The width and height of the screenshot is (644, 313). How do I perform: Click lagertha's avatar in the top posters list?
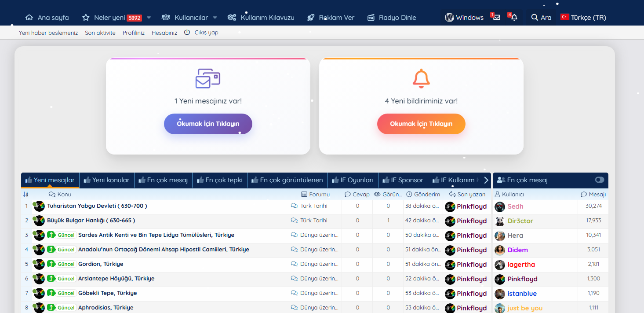coord(500,265)
